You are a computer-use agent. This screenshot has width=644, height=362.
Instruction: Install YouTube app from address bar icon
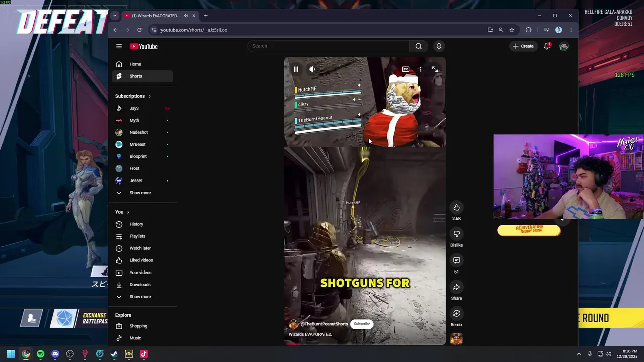(490, 30)
